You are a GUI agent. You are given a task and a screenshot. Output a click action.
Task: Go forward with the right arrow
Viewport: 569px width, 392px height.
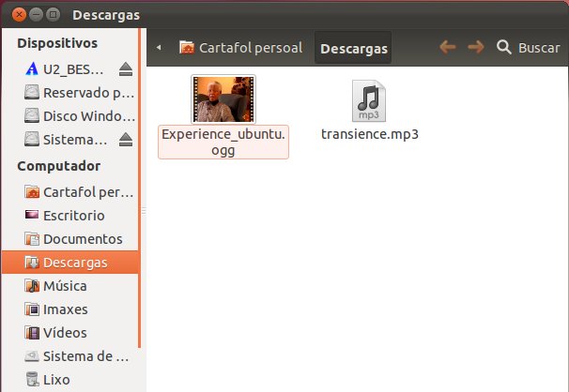[x=476, y=47]
